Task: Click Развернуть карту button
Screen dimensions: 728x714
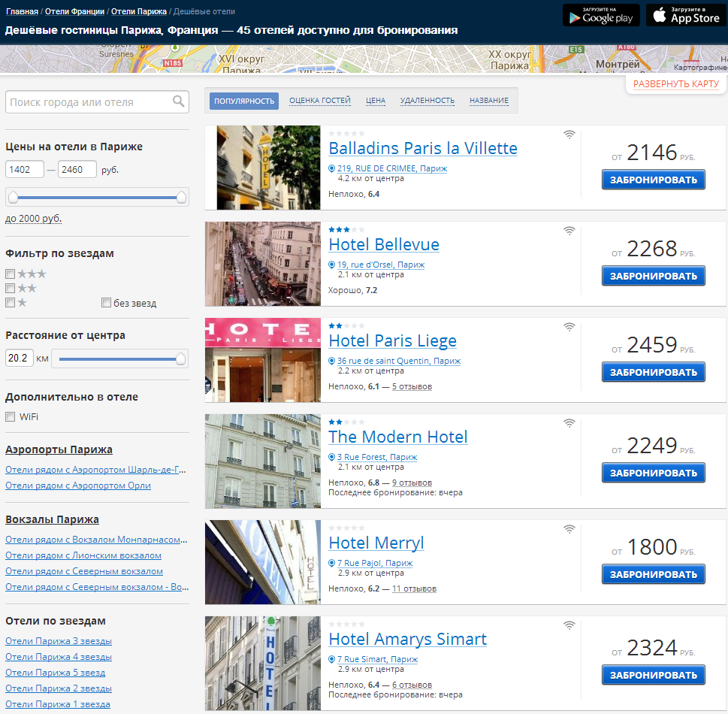Action: click(x=676, y=83)
